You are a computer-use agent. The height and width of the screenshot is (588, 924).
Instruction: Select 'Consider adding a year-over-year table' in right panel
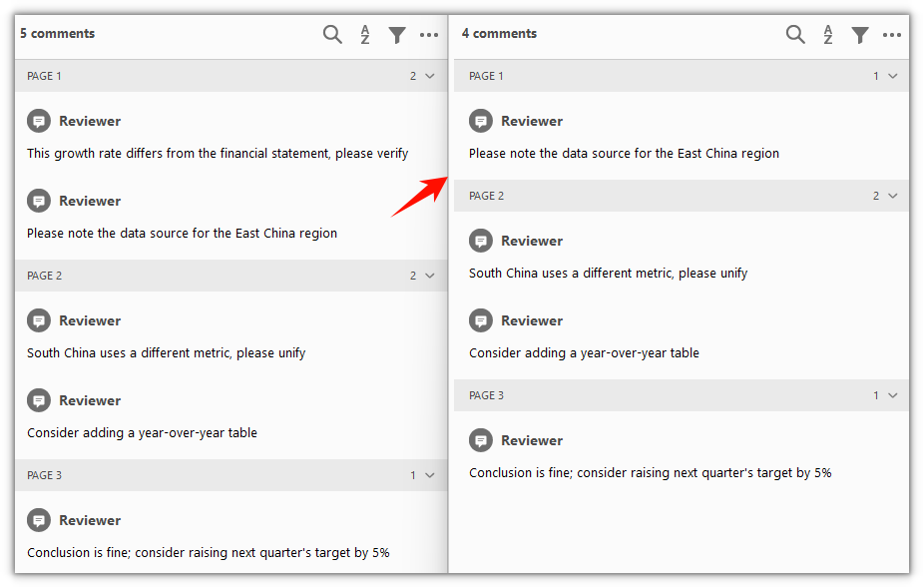click(x=584, y=353)
